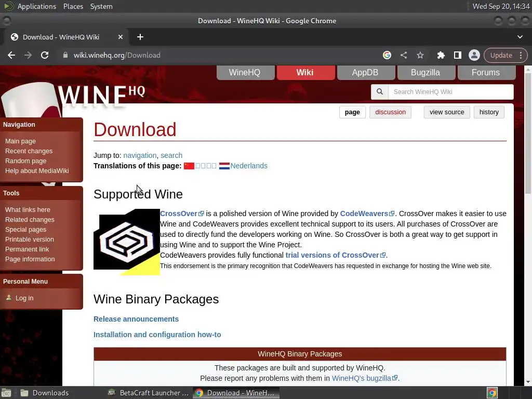Click the WineHQ logo in header
This screenshot has height=399, width=532.
(x=101, y=96)
